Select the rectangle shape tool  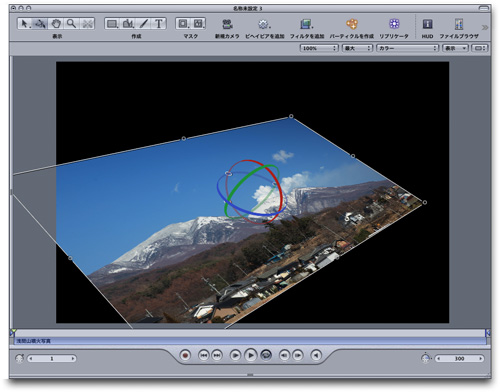click(113, 24)
